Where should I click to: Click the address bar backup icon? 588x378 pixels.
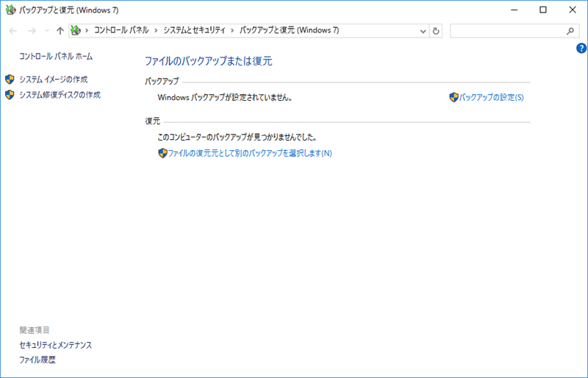76,30
